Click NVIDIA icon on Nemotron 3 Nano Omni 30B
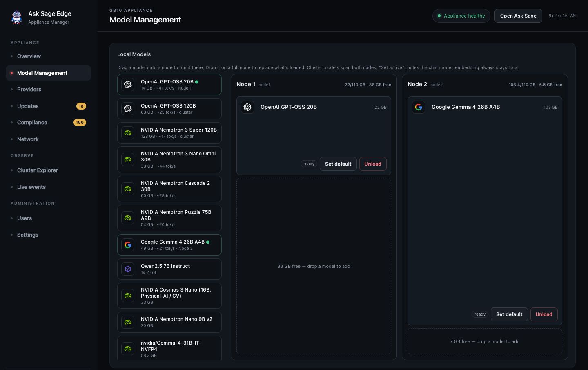 pos(128,159)
